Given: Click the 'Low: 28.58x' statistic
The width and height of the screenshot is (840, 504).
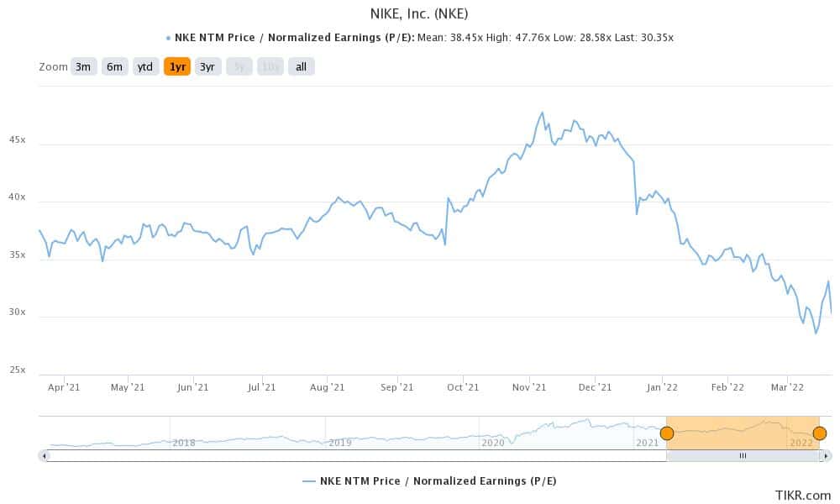Looking at the screenshot, I should point(582,38).
